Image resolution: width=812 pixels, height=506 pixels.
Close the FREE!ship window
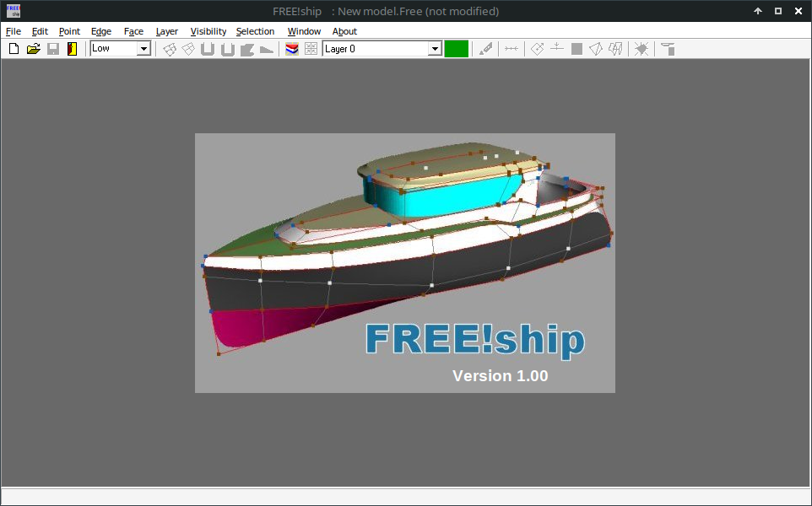point(798,11)
